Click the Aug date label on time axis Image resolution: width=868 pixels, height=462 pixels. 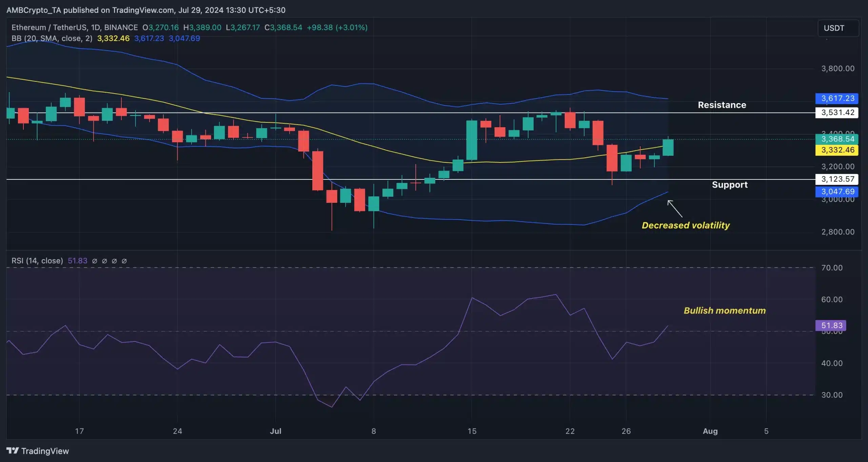click(710, 431)
